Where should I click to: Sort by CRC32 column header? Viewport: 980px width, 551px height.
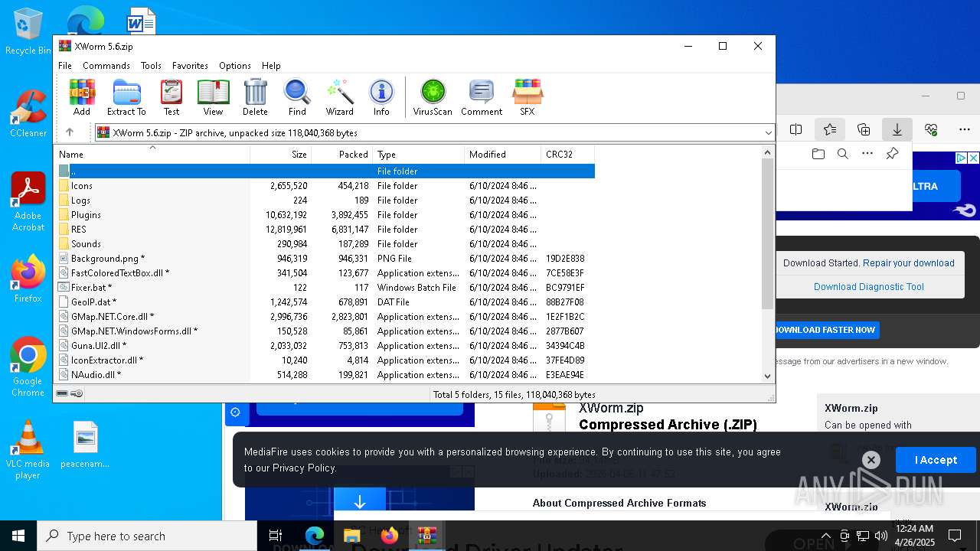[568, 155]
